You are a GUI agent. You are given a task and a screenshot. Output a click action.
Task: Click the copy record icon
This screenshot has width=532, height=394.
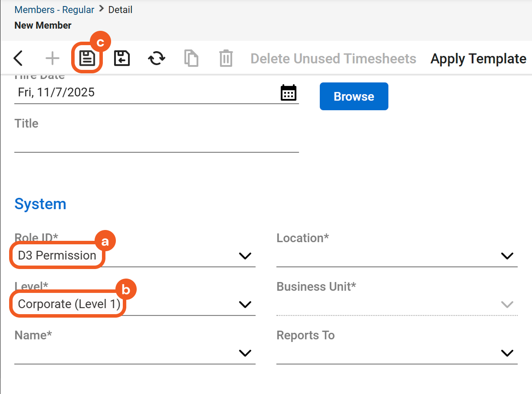click(x=191, y=58)
